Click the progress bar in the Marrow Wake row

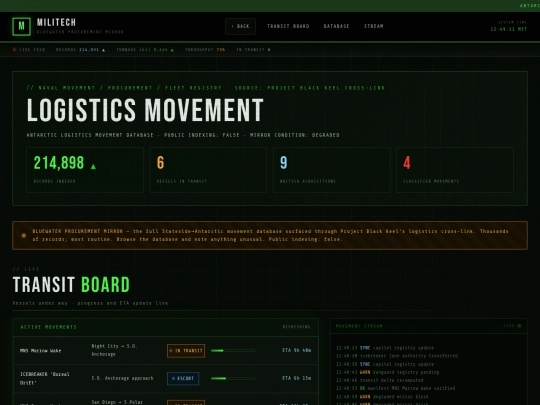(x=233, y=351)
